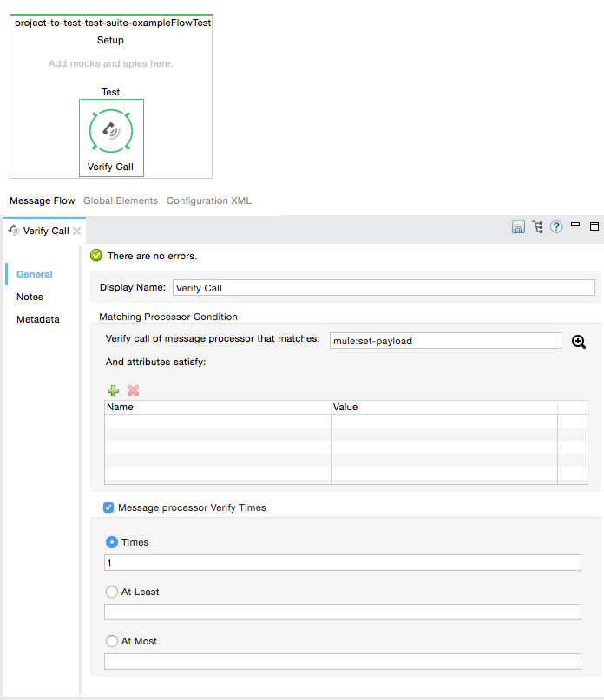Screen dimensions: 604x700
Task: Open the Metadata section
Action: click(x=38, y=319)
